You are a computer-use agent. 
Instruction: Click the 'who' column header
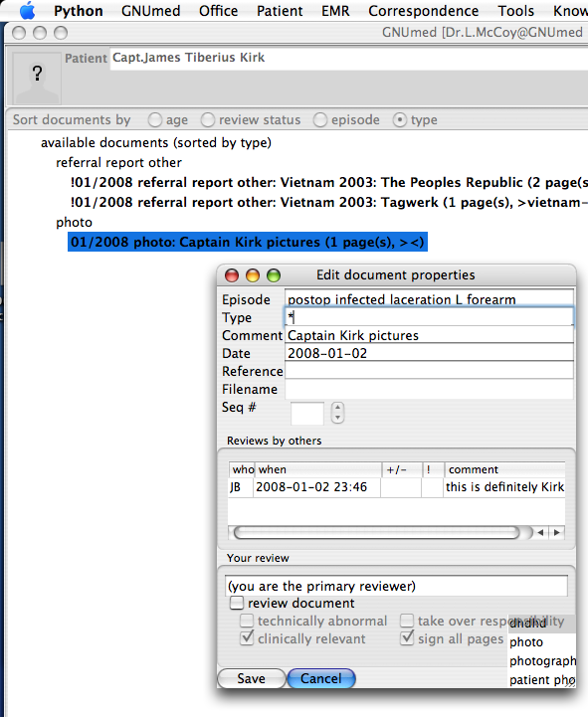tap(242, 469)
